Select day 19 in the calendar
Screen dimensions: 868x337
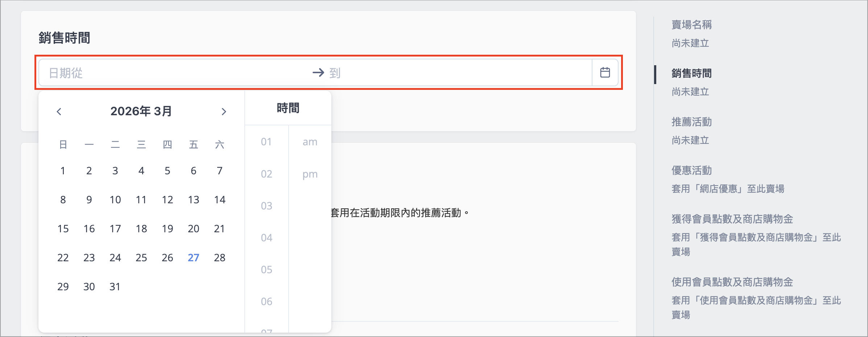[x=168, y=229]
